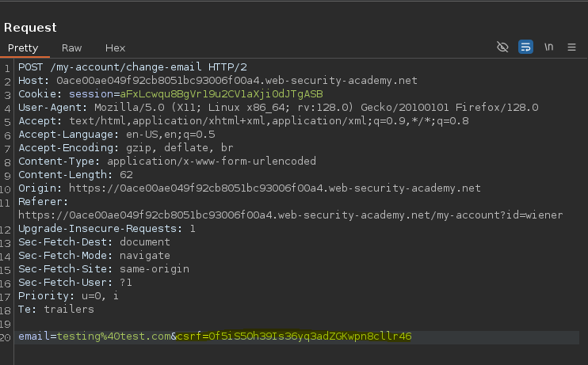Click the Referer URL ending with id=wiener
This screenshot has height=365, width=588.
click(x=291, y=215)
